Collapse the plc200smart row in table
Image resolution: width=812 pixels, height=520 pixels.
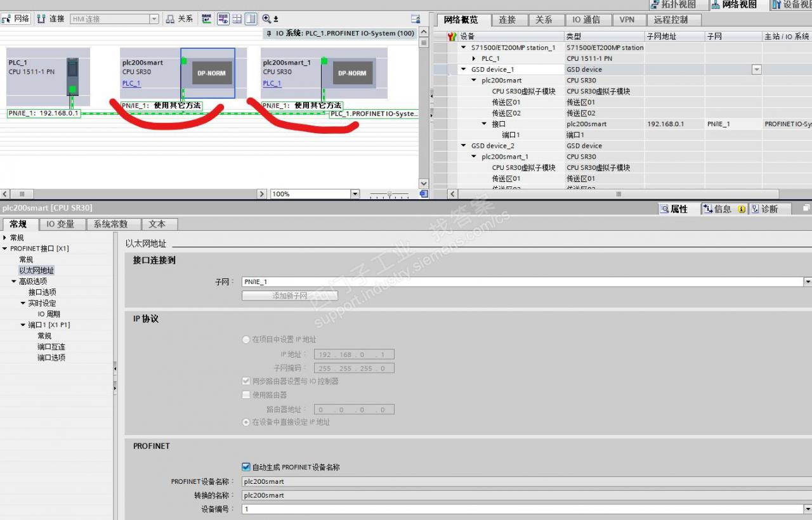pos(475,81)
